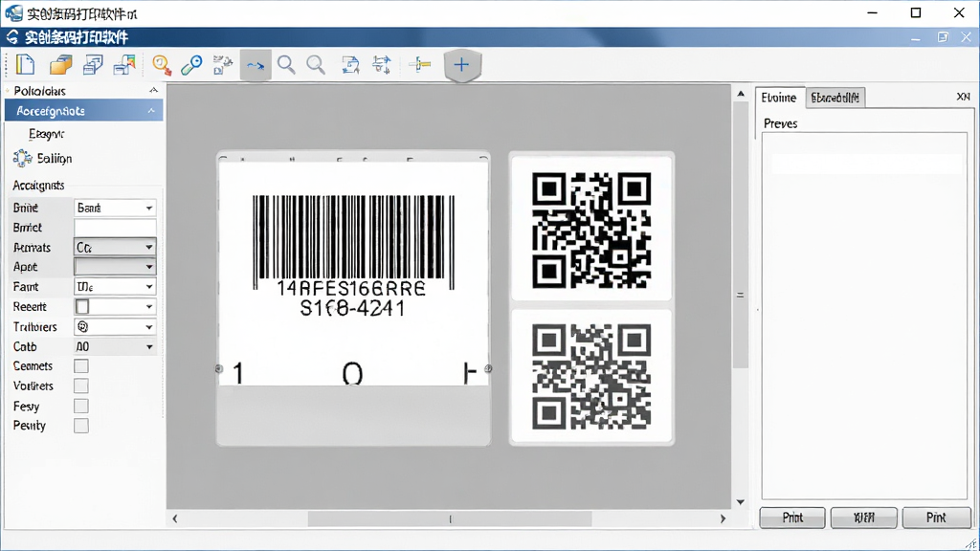Click the horizontal scrollbar left arrow
Viewport: 980px width, 551px height.
pyautogui.click(x=175, y=518)
